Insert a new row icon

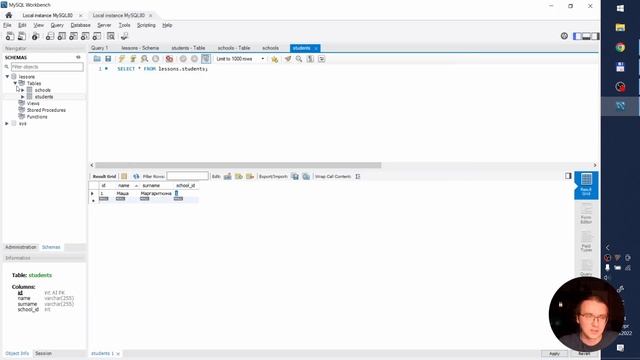pyautogui.click(x=239, y=176)
